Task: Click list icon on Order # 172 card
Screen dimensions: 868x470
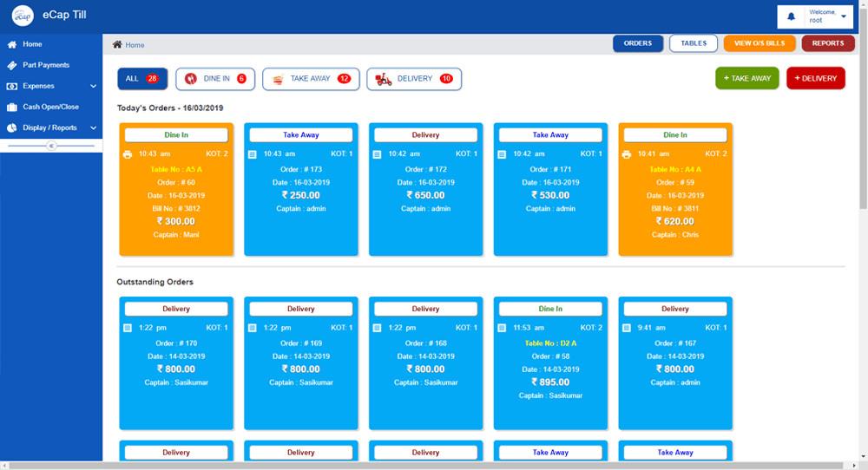Action: (x=377, y=154)
